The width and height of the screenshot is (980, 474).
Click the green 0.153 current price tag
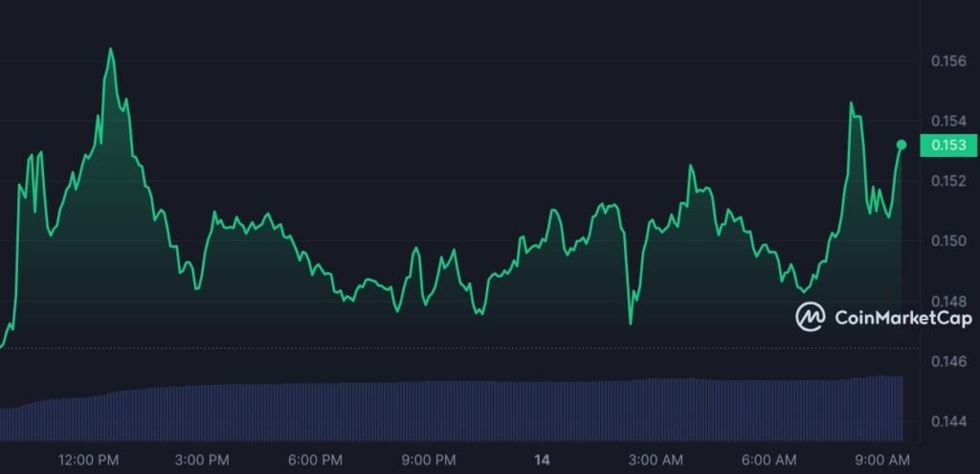pyautogui.click(x=947, y=146)
